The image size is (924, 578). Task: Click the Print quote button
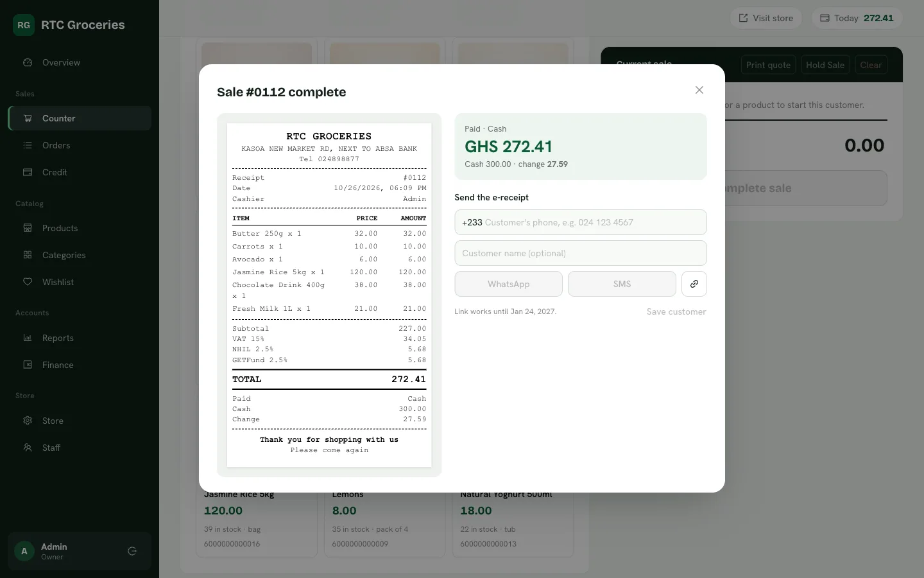768,65
